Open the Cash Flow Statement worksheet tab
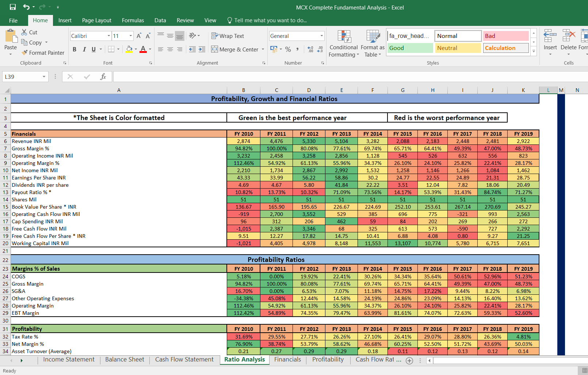The height and width of the screenshot is (375, 588). point(184,360)
